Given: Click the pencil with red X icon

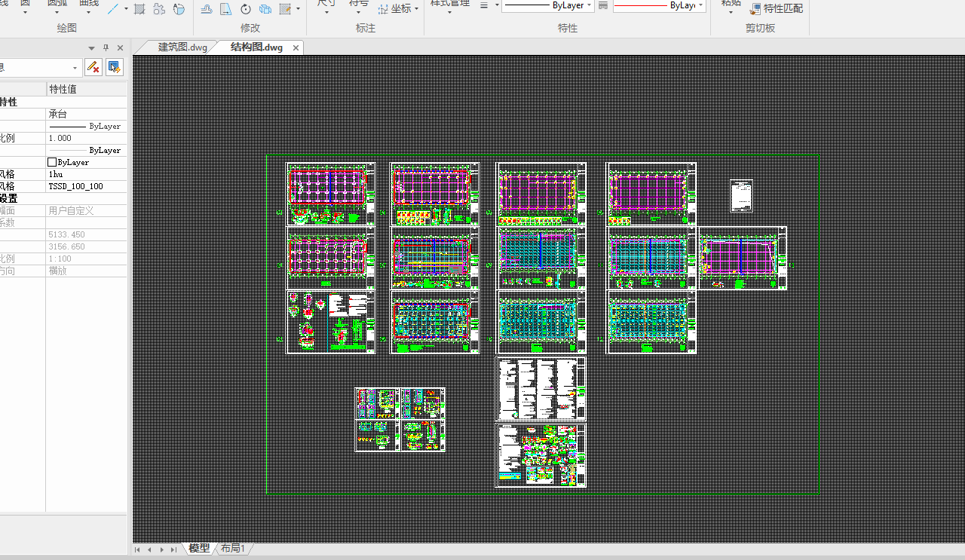Looking at the screenshot, I should coord(93,67).
